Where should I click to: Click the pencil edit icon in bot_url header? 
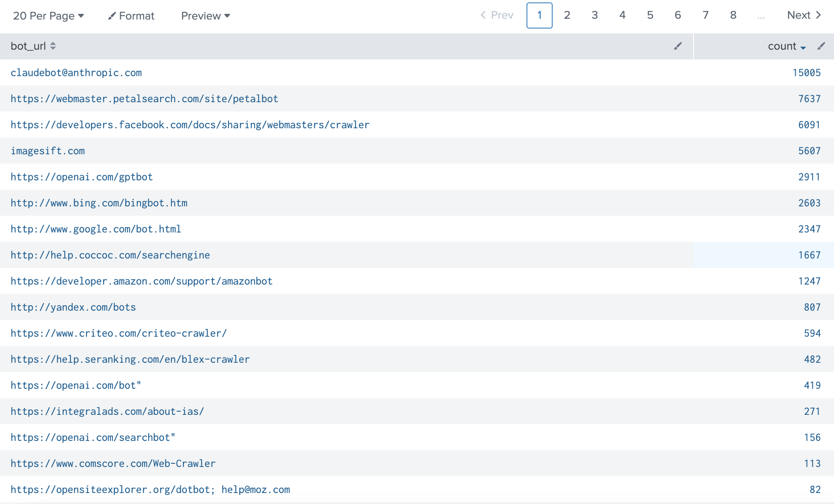point(678,46)
